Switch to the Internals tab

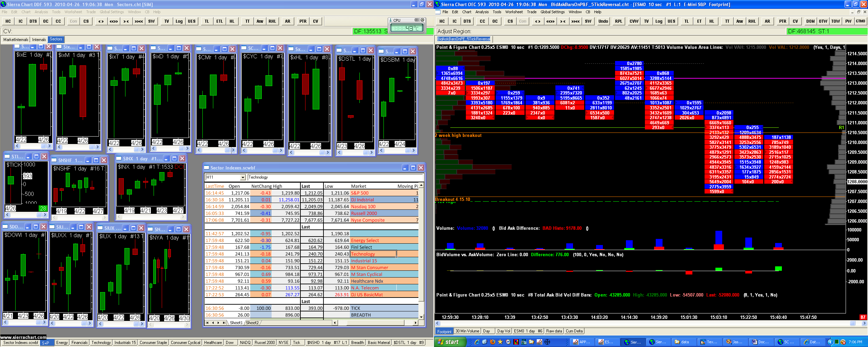[x=39, y=40]
